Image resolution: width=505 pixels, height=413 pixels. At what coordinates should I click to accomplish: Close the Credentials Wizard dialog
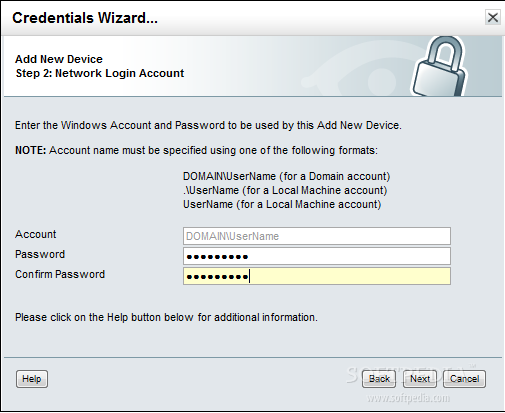(493, 17)
